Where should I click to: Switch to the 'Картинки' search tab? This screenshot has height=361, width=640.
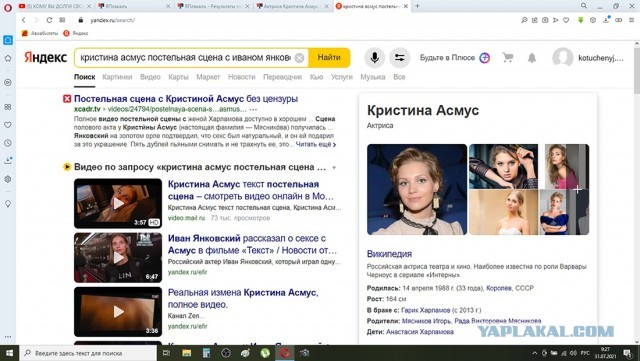coord(117,77)
